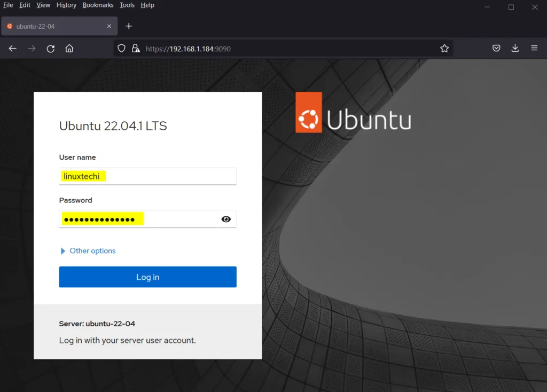Bookmark this page with the star icon
Image resolution: width=547 pixels, height=392 pixels.
click(x=444, y=49)
